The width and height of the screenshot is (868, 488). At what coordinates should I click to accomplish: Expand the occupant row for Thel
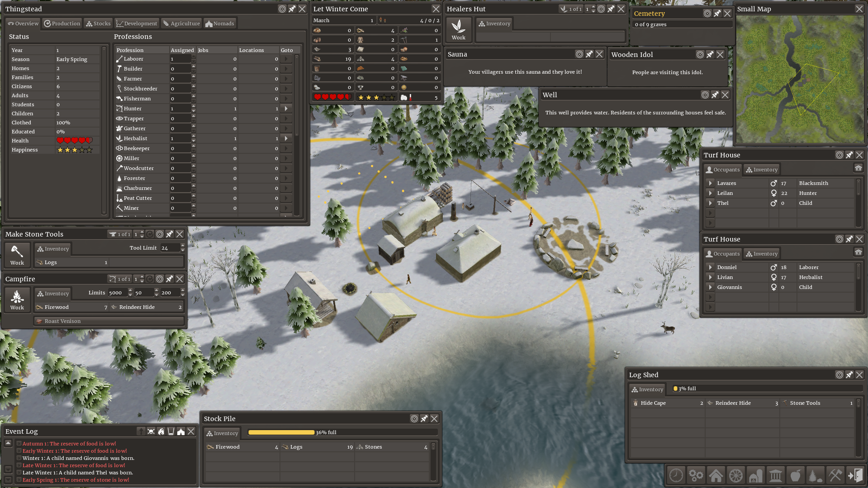[x=710, y=203]
